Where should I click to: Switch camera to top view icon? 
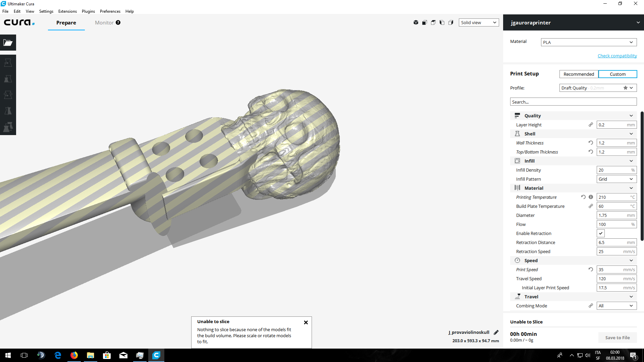tap(433, 22)
